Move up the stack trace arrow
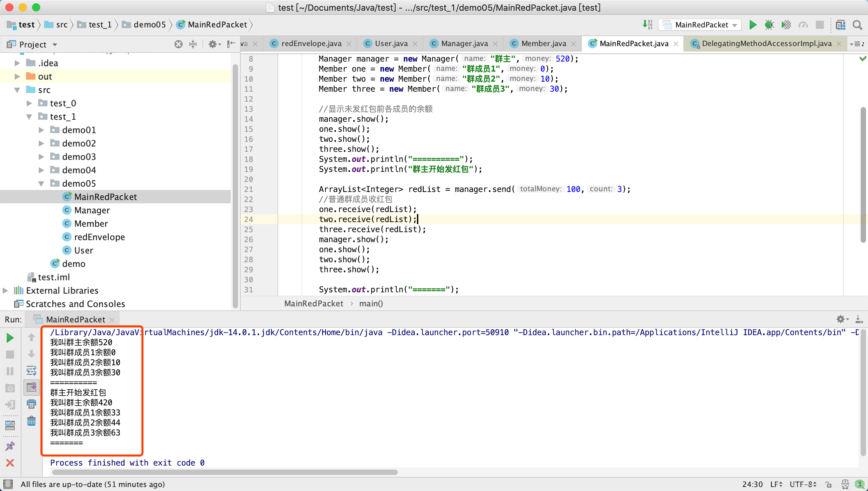868x491 pixels. coord(31,337)
